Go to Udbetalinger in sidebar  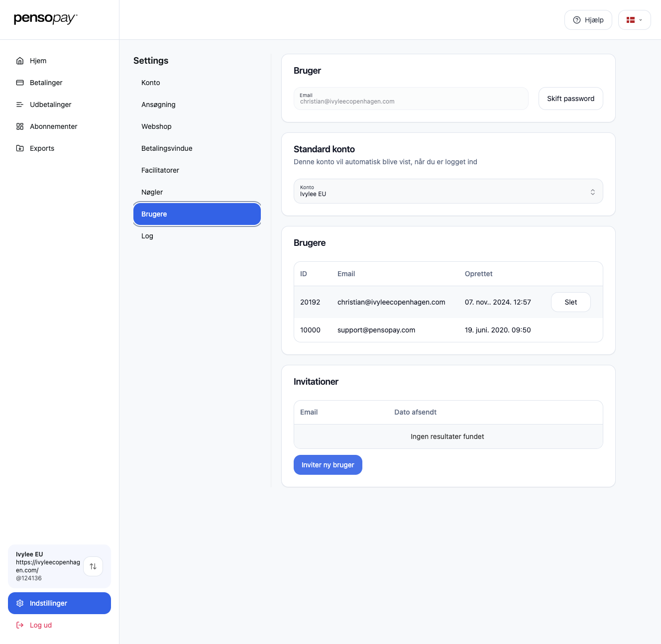(59, 105)
